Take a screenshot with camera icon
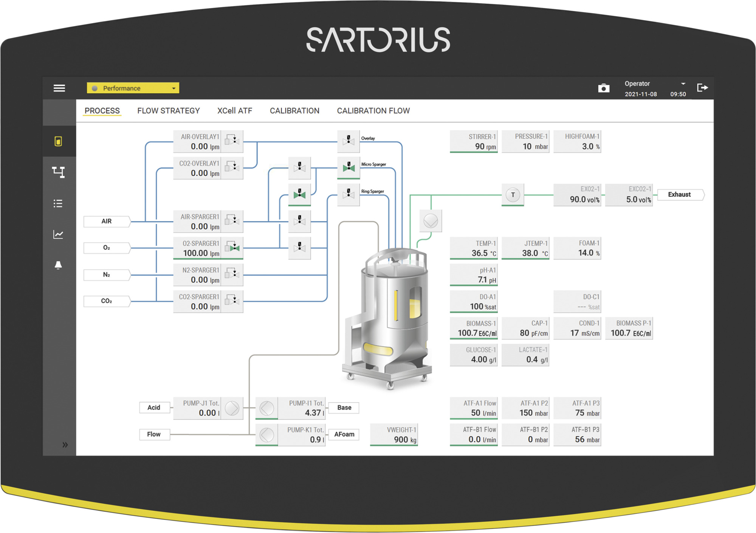The height and width of the screenshot is (533, 756). 604,88
